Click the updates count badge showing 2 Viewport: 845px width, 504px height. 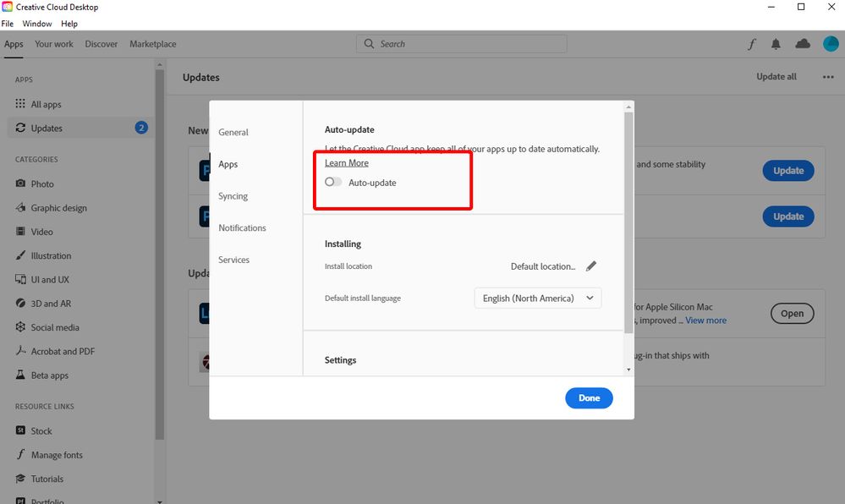[x=141, y=128]
